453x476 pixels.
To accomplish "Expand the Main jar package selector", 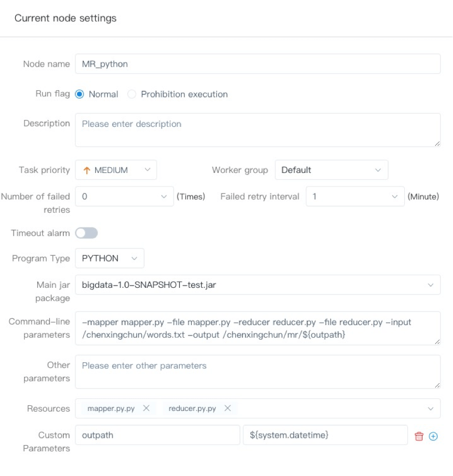I will coord(257,285).
